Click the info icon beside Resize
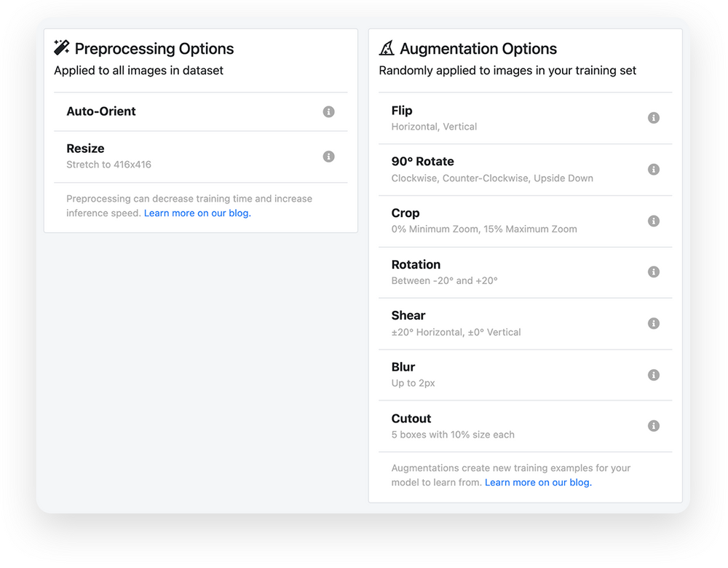The image size is (728, 568). pyautogui.click(x=328, y=157)
